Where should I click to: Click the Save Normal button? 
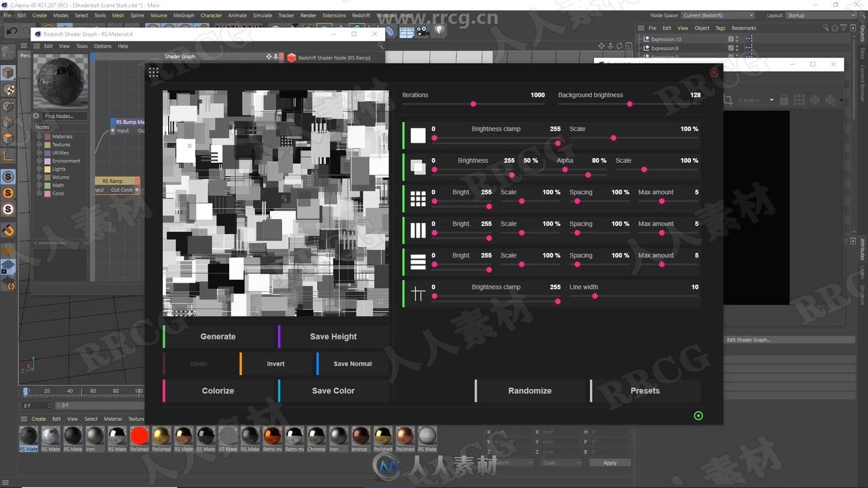[353, 363]
